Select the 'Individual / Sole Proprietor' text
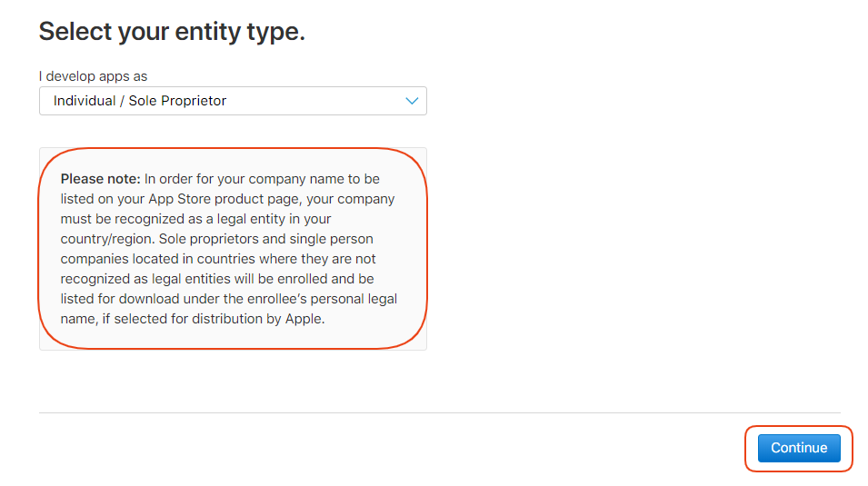 point(139,101)
